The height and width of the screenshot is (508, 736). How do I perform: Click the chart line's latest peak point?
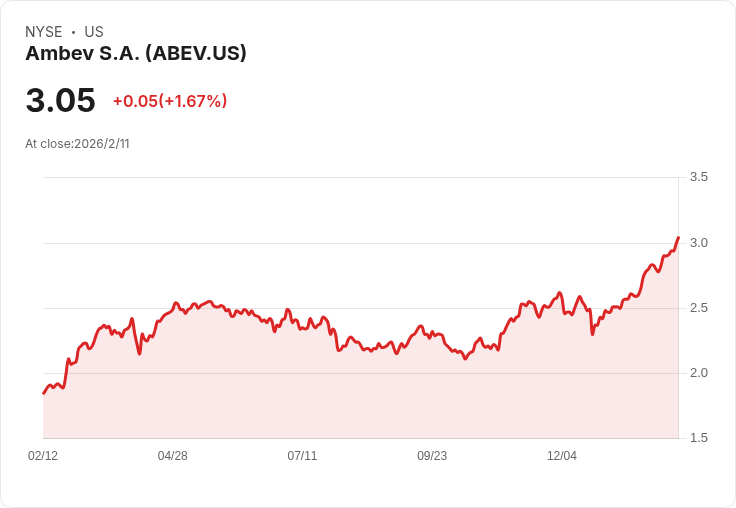(x=678, y=238)
